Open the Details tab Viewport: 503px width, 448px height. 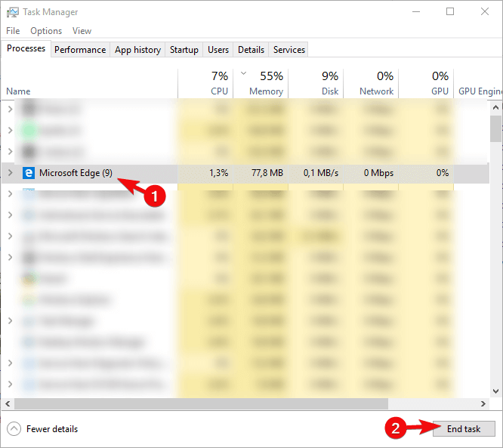251,50
